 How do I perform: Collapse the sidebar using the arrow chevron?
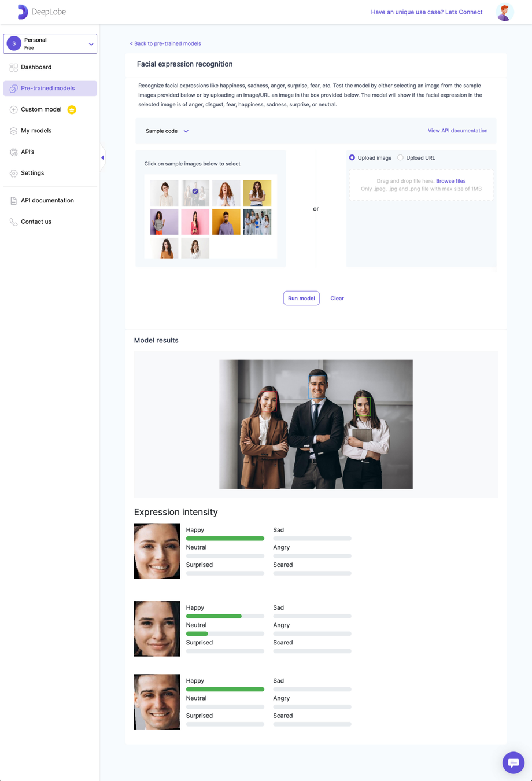coord(102,157)
